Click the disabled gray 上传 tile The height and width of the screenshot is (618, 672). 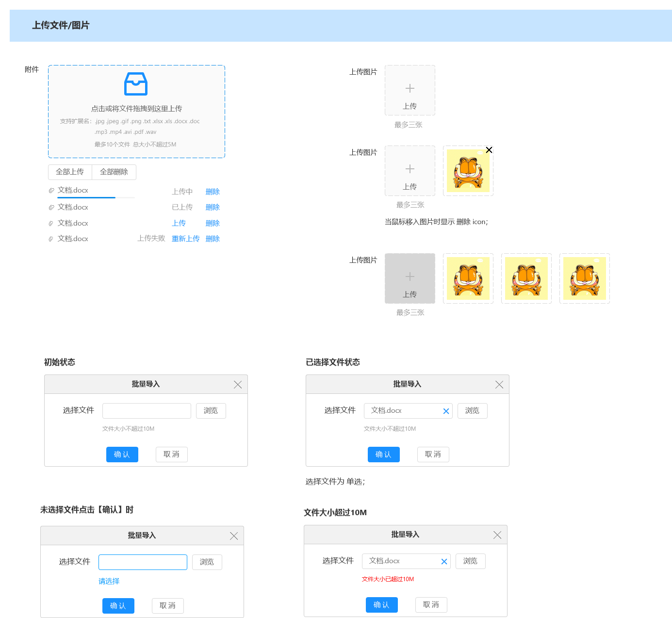(x=410, y=278)
